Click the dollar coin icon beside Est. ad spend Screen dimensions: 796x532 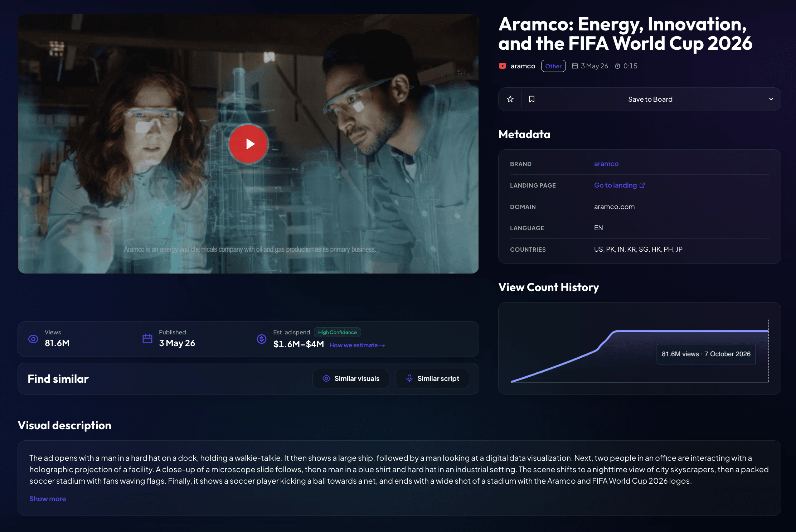(x=262, y=339)
